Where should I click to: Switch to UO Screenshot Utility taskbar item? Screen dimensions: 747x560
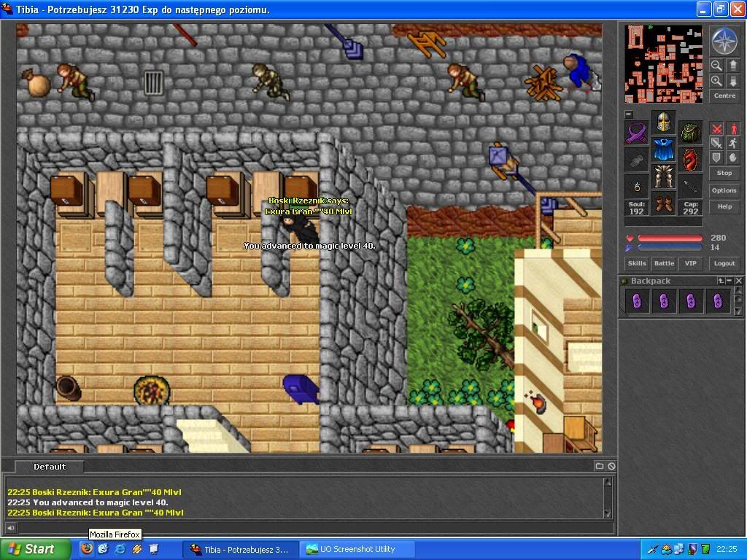[357, 549]
